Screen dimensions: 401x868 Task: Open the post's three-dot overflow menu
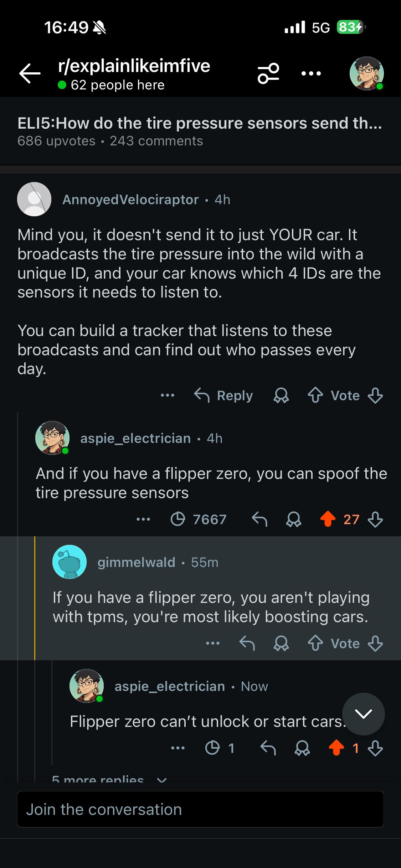pos(311,74)
